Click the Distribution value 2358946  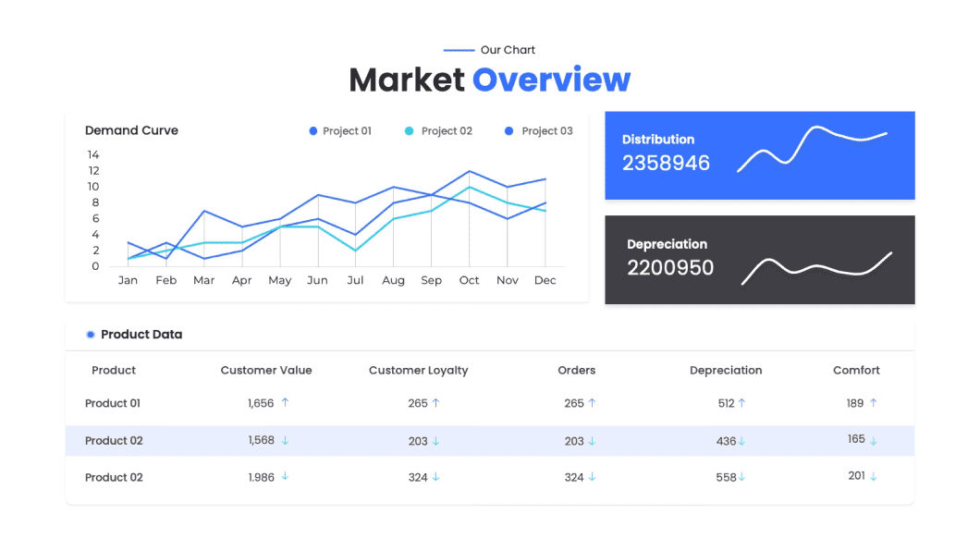pyautogui.click(x=666, y=163)
